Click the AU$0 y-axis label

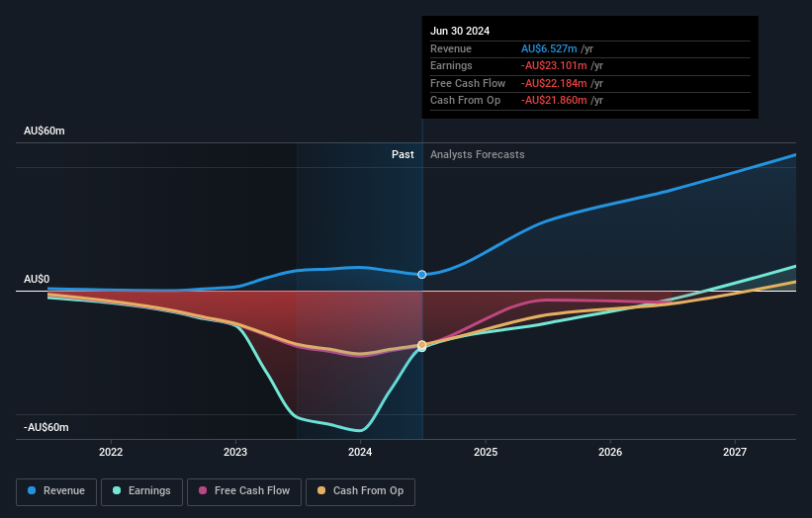pos(37,279)
